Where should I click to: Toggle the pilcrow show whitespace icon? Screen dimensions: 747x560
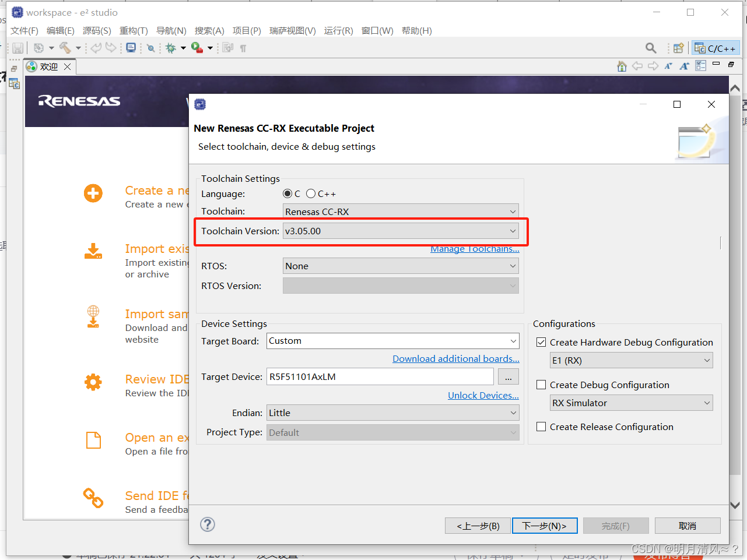coord(243,48)
